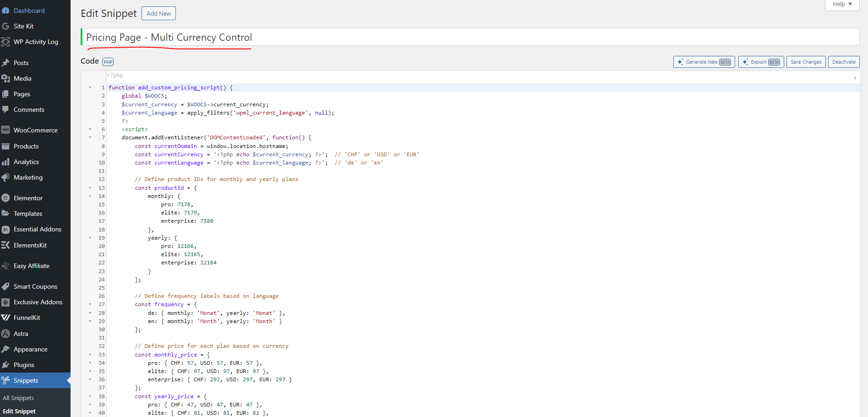868x417 pixels.
Task: Click the FunnelKit logo icon
Action: (x=5, y=318)
